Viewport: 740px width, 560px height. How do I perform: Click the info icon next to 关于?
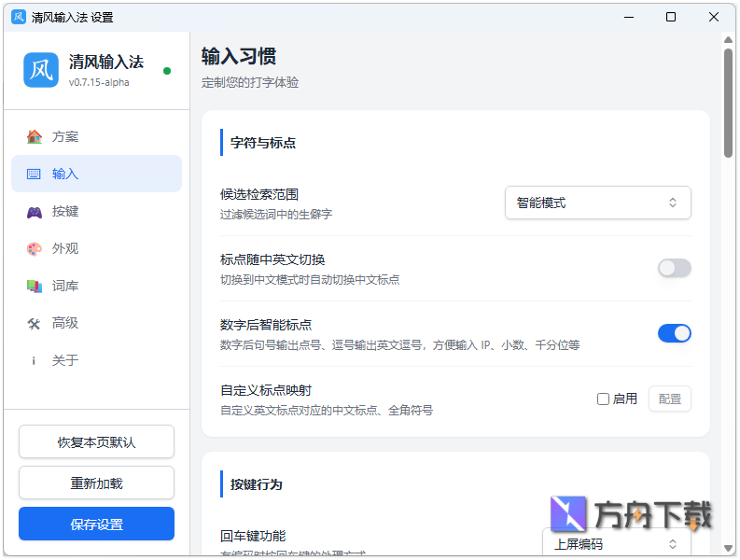pyautogui.click(x=34, y=361)
